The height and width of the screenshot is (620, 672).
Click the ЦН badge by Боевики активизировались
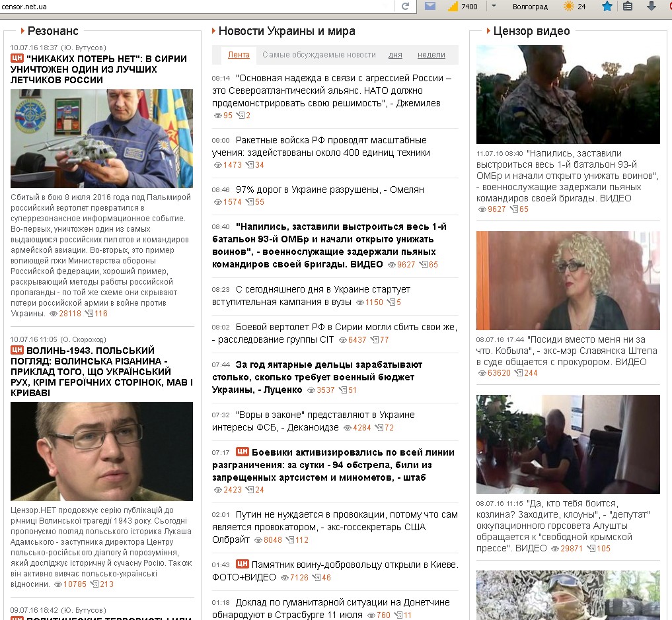tap(243, 452)
